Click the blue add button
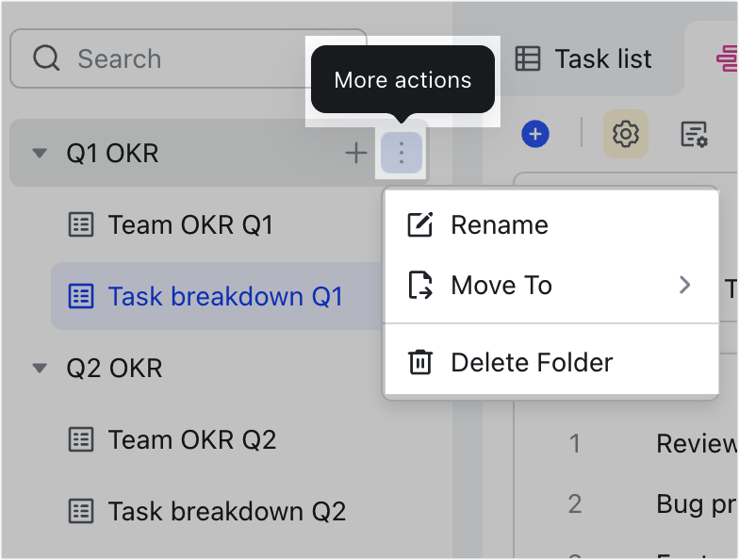This screenshot has width=739, height=560. [x=535, y=134]
